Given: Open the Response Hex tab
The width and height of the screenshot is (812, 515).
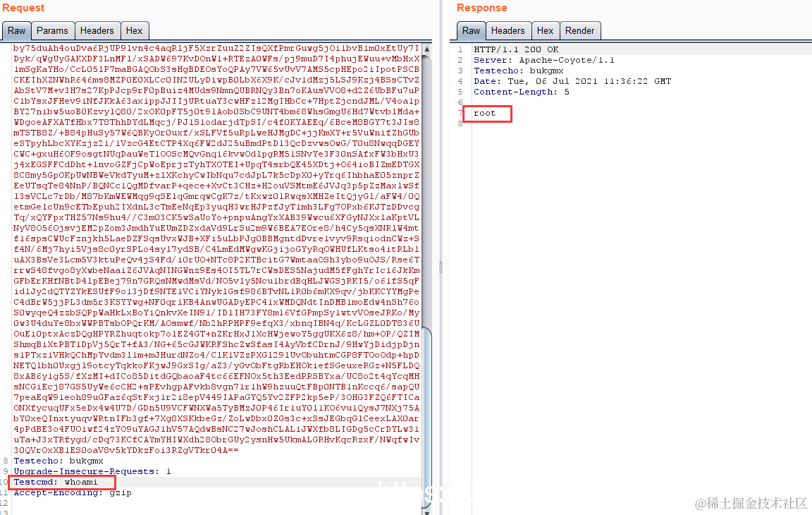Looking at the screenshot, I should 545,30.
